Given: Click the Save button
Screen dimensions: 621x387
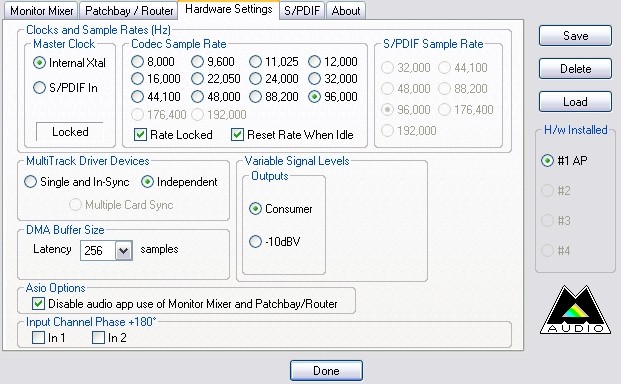Looking at the screenshot, I should (x=575, y=36).
